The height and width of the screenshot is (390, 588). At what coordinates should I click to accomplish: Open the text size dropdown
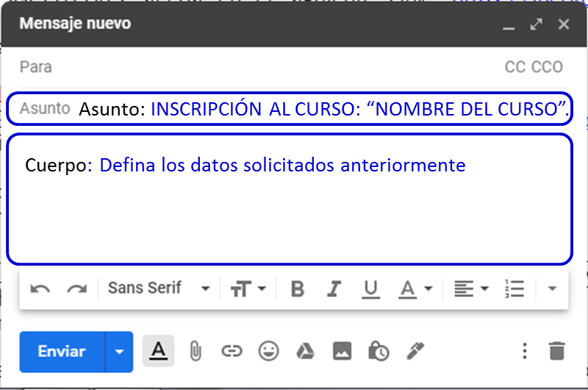[248, 288]
